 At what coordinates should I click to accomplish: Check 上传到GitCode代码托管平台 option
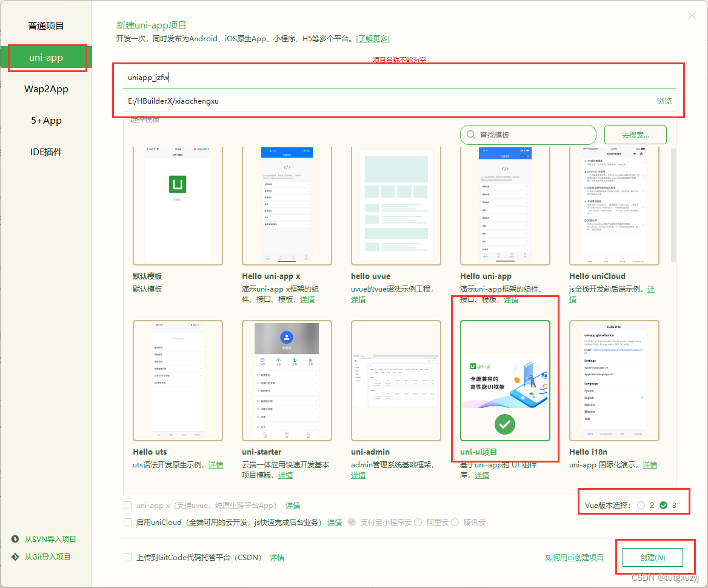pyautogui.click(x=127, y=558)
